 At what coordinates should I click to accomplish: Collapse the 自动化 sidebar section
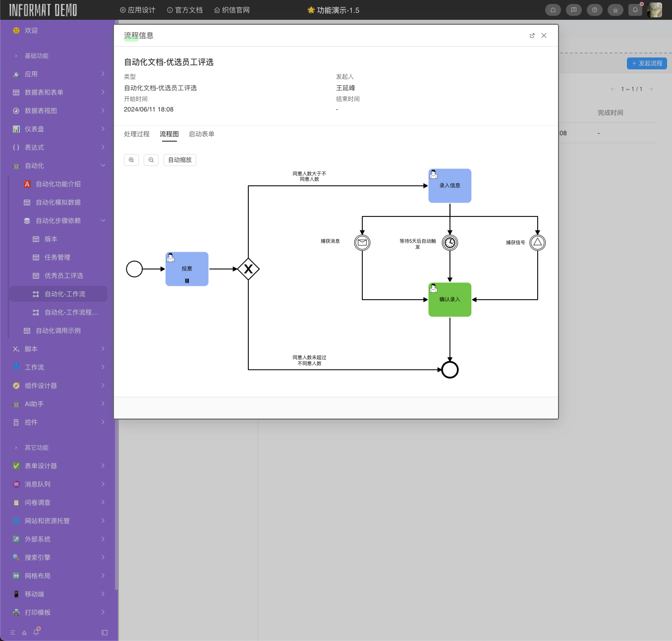(103, 165)
